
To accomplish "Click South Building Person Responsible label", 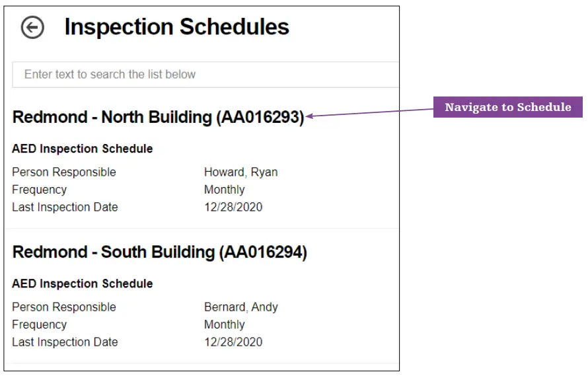I will [x=64, y=307].
